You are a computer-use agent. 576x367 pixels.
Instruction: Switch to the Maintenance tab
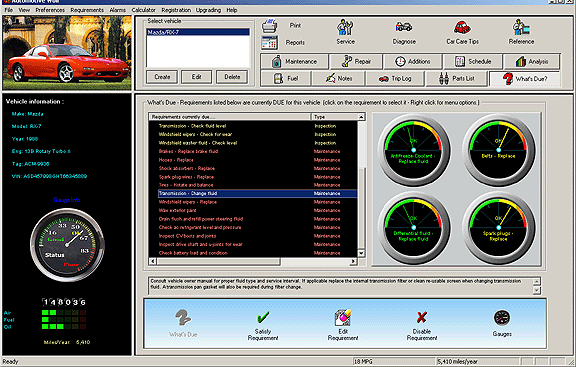[294, 61]
